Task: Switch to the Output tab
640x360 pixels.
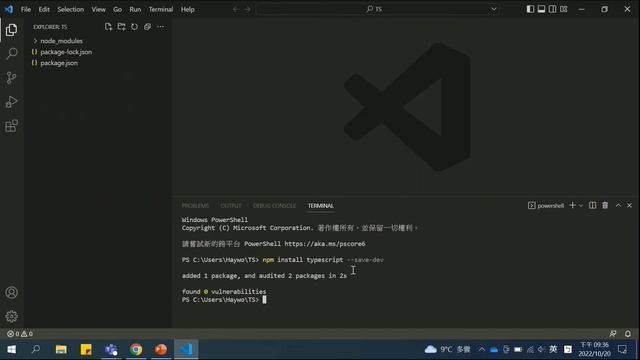Action: [231, 206]
